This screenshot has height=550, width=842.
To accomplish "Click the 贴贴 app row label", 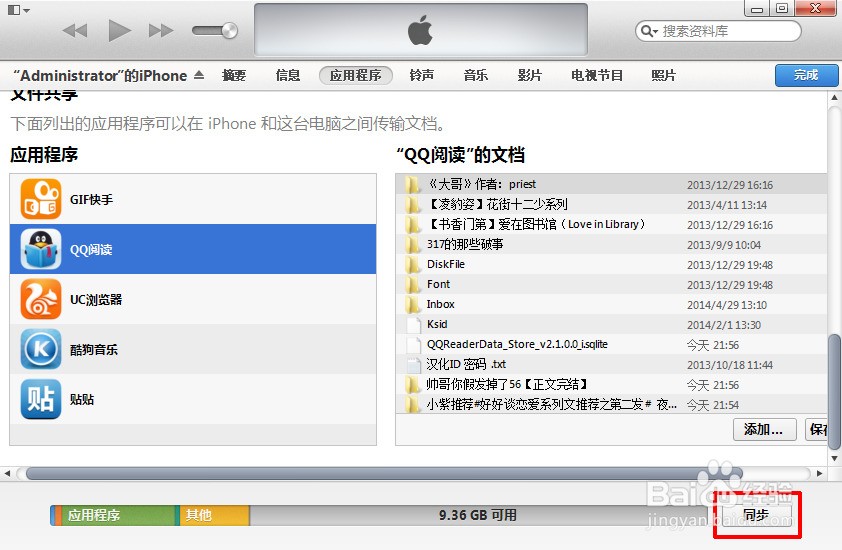I will (x=82, y=399).
